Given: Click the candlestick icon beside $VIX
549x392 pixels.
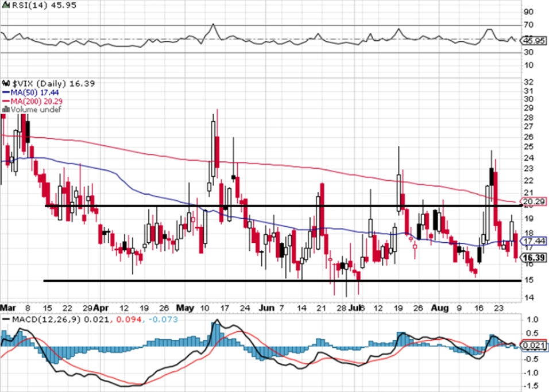Looking at the screenshot, I should 6,83.
